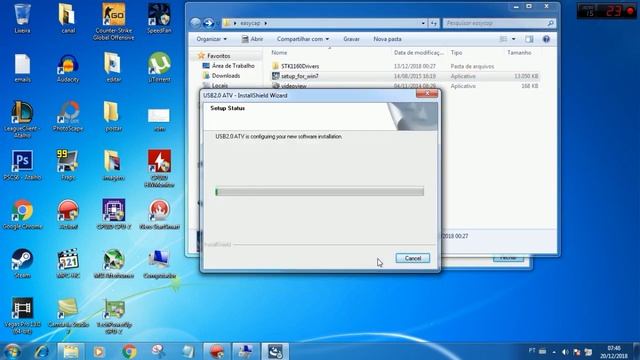
Task: Launch SpeedFan desktop shortcut
Action: (159, 18)
